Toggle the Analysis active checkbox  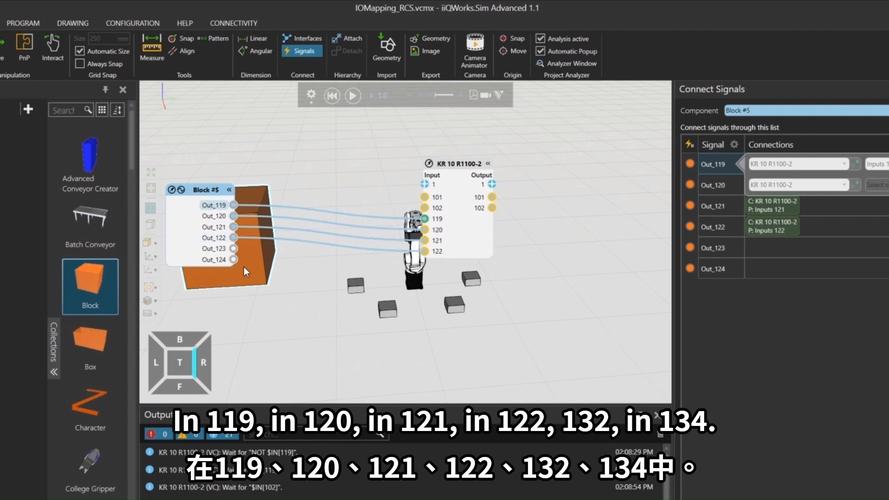pyautogui.click(x=541, y=39)
